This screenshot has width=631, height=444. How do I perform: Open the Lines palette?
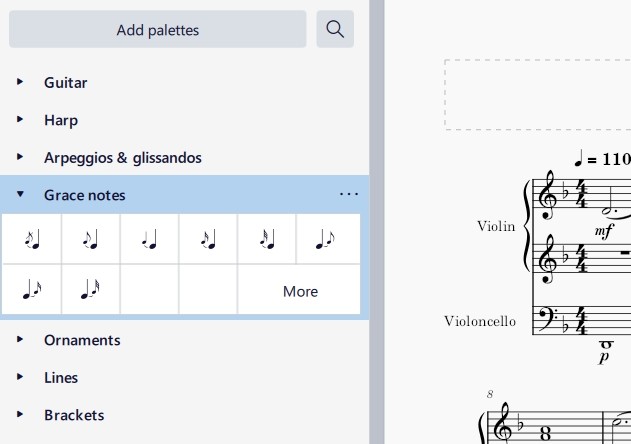pyautogui.click(x=61, y=378)
